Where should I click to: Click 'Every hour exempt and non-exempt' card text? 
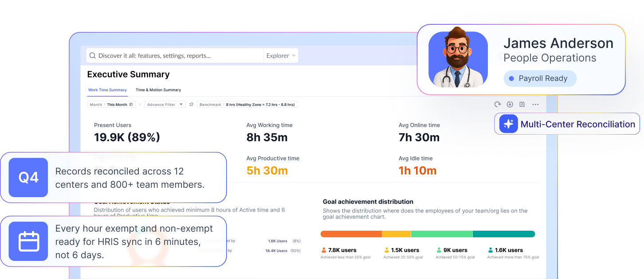point(134,242)
